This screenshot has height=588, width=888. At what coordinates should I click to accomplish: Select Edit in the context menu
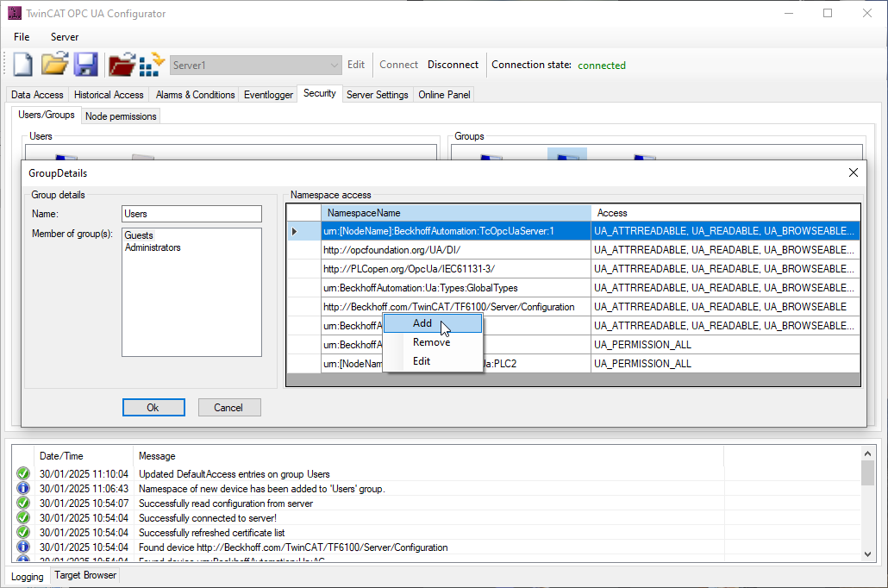(x=422, y=361)
